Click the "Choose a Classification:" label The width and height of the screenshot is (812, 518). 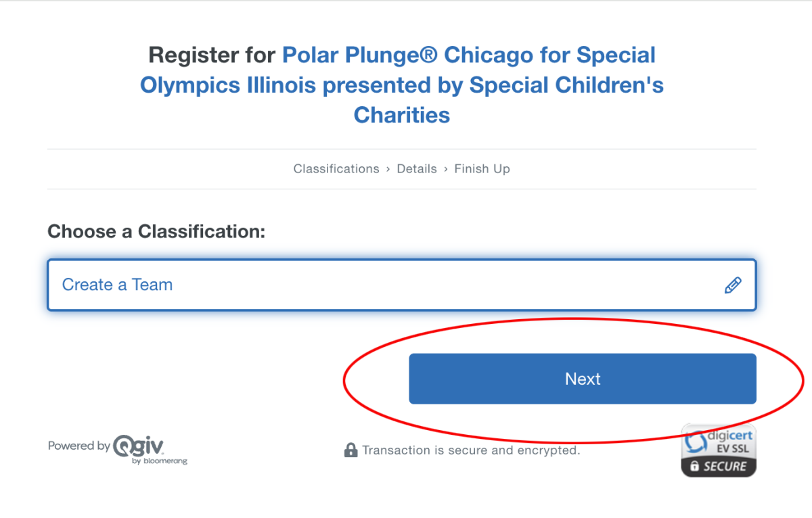pos(156,232)
